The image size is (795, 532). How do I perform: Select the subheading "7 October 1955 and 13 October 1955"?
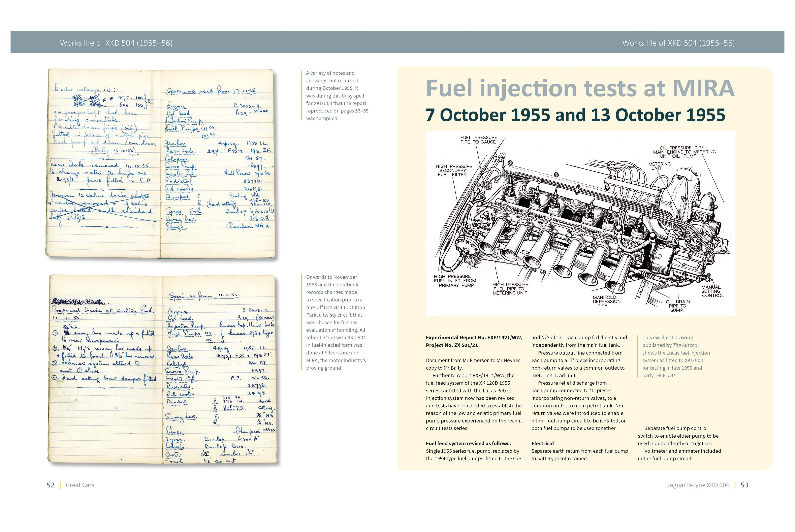(575, 115)
